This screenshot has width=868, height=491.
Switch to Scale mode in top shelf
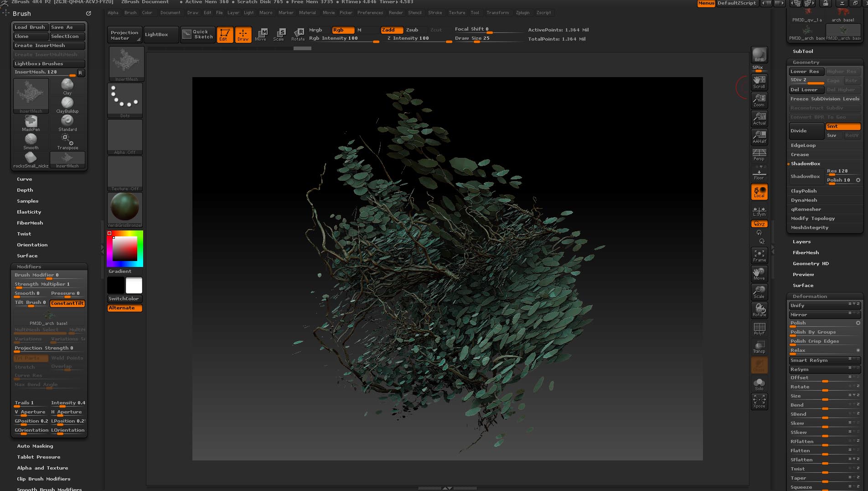point(279,35)
